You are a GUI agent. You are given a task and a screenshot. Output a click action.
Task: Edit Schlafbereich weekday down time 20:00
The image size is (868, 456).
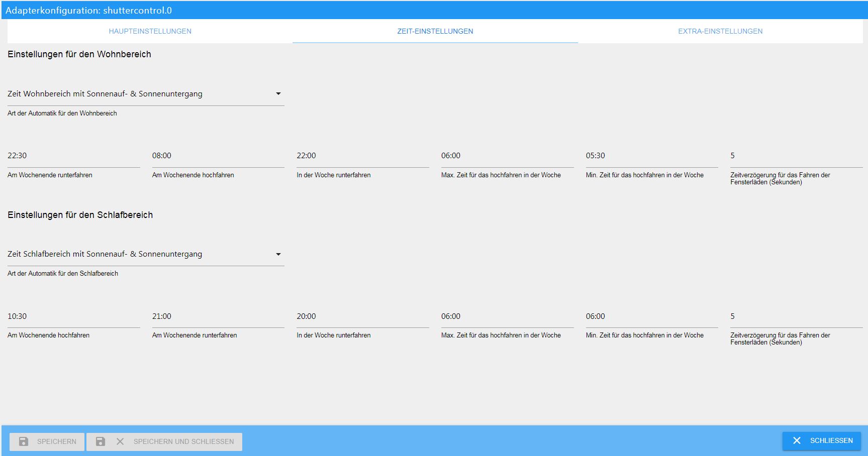click(x=363, y=316)
